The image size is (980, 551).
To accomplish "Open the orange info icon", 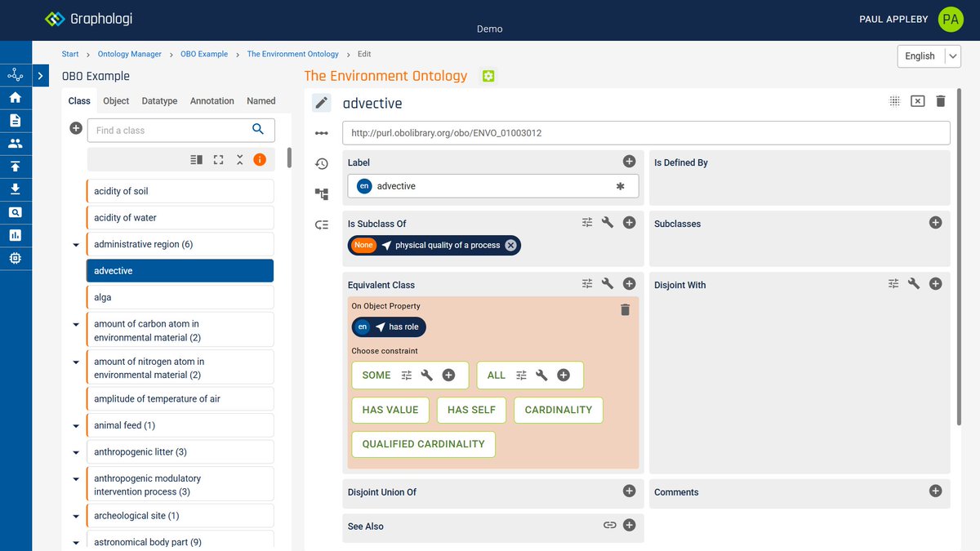I will coord(260,160).
